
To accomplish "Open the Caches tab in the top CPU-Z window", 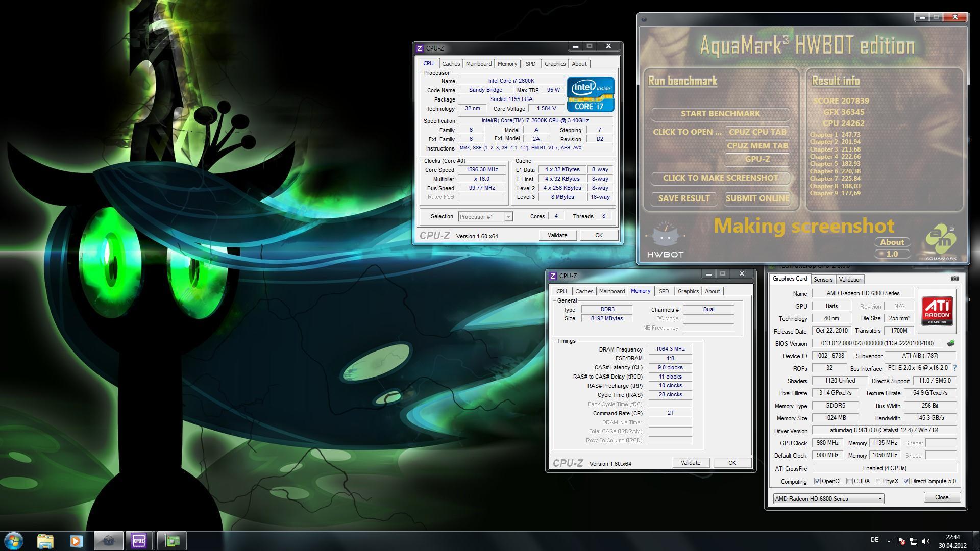I will 451,64.
